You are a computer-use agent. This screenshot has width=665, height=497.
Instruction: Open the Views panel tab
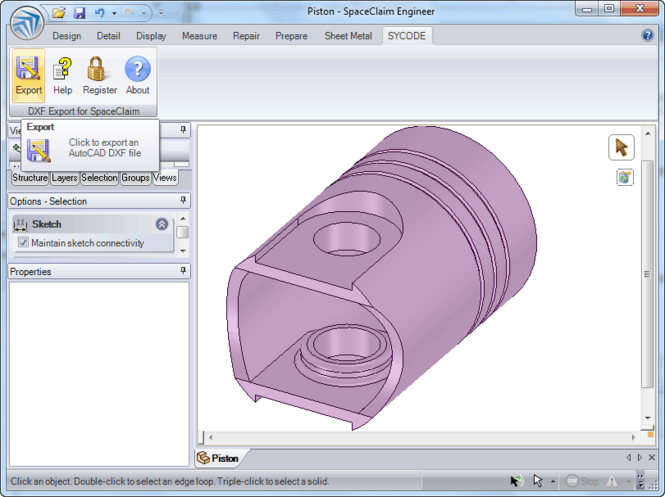[x=165, y=178]
